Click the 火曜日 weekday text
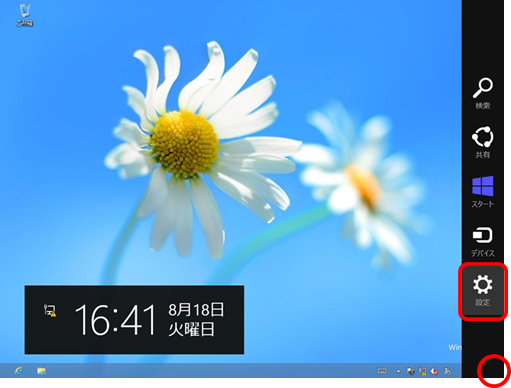The height and width of the screenshot is (388, 511). [191, 330]
